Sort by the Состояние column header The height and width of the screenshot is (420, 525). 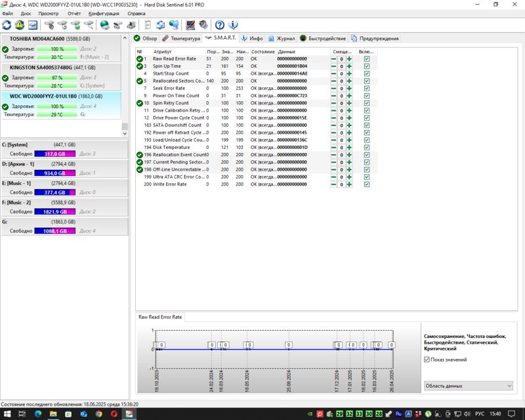click(263, 52)
